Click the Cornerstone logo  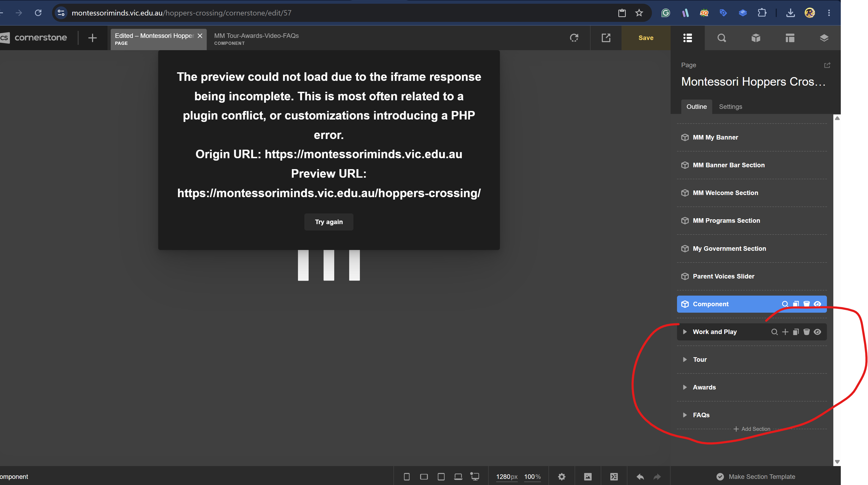point(34,37)
